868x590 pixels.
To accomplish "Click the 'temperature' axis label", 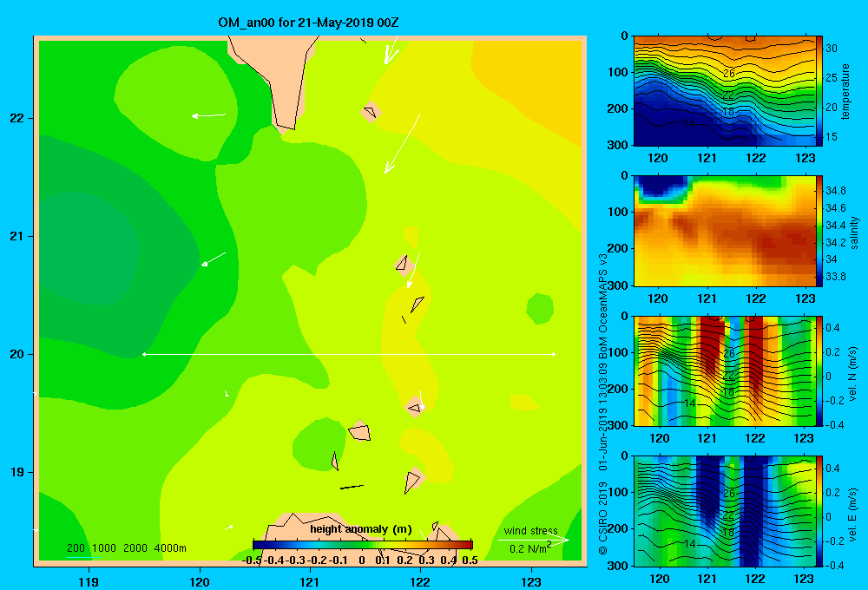I will [x=845, y=91].
